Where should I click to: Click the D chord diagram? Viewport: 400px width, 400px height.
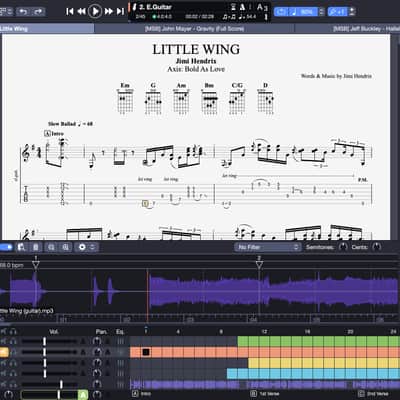tap(266, 98)
